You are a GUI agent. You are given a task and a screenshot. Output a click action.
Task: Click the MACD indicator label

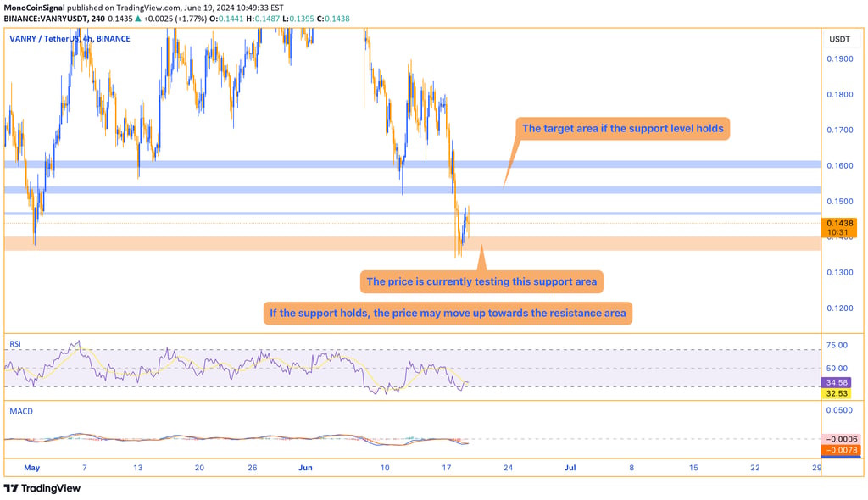20,412
